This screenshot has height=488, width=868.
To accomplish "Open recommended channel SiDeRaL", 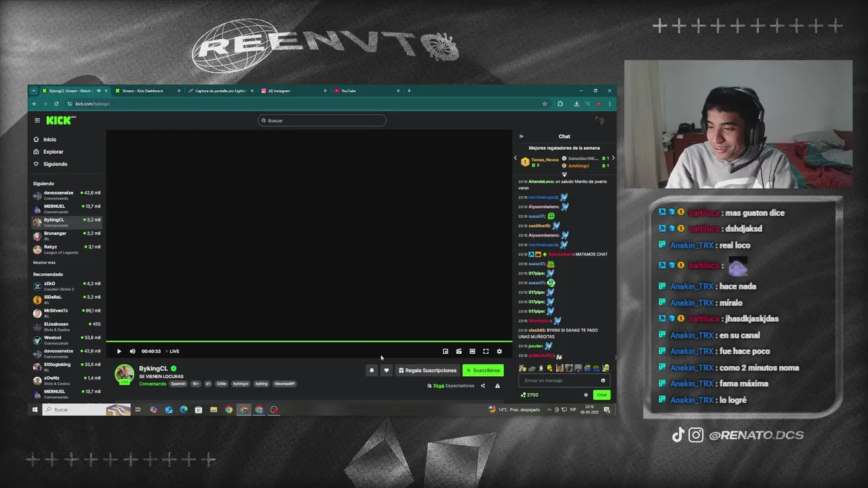I will (67, 299).
